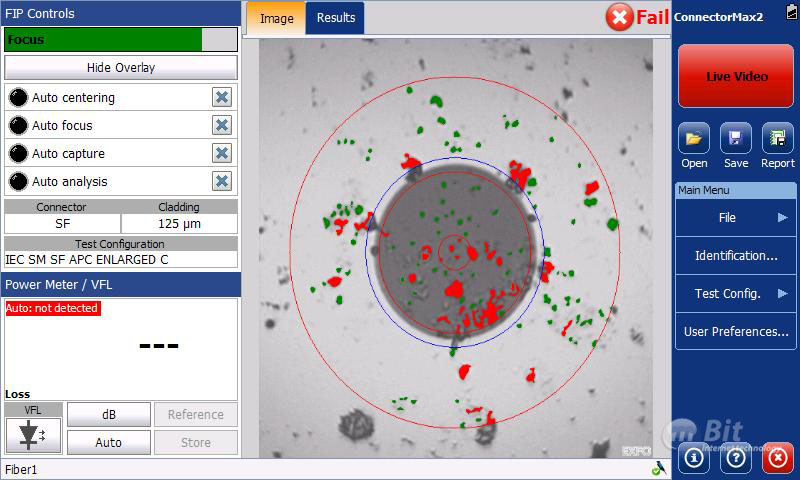Expand the Test Config. submenu

coord(735,293)
